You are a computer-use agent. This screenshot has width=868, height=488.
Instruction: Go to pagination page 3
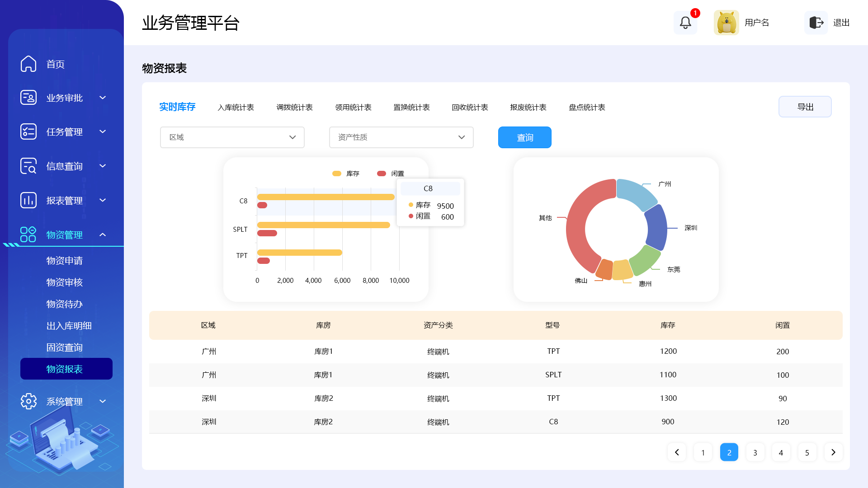pyautogui.click(x=755, y=452)
